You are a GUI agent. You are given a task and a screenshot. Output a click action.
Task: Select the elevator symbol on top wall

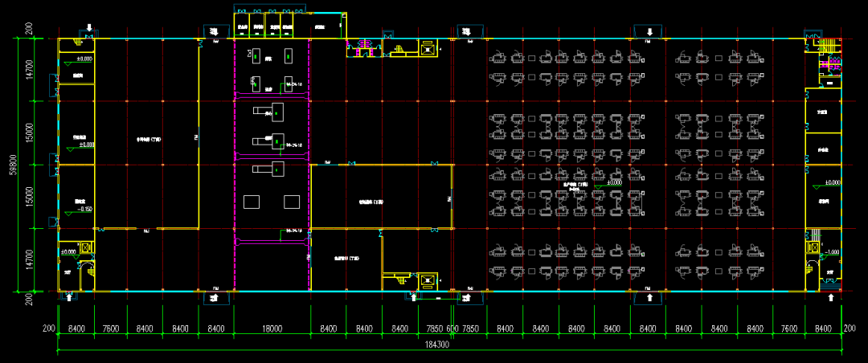click(427, 50)
